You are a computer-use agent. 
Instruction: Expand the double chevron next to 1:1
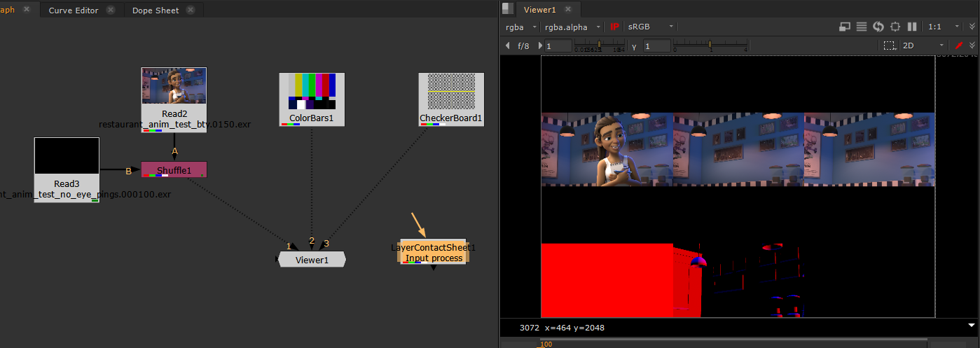(x=972, y=27)
